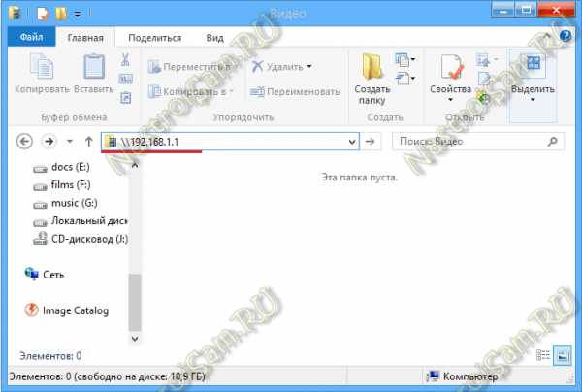
Task: Click the search magnifier icon
Action: [x=552, y=141]
